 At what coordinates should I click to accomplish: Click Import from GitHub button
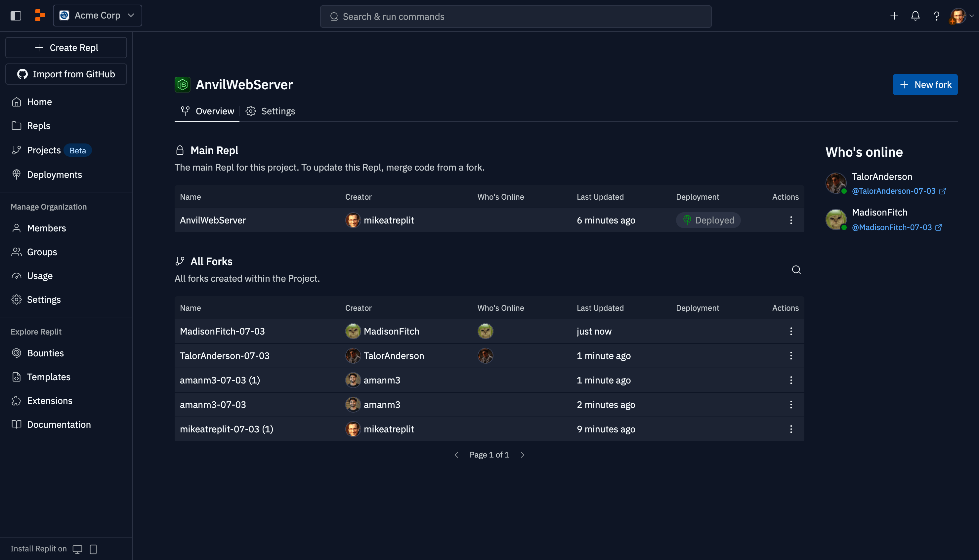coord(66,74)
